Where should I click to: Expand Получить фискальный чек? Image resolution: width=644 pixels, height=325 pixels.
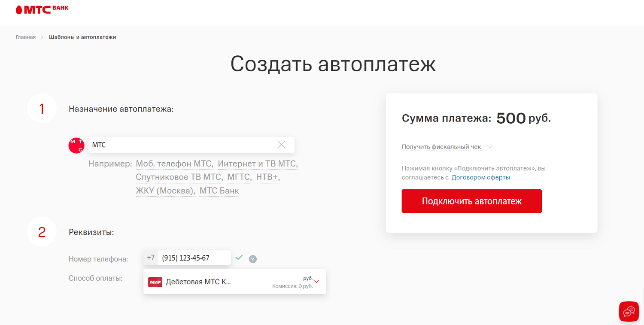(x=441, y=147)
